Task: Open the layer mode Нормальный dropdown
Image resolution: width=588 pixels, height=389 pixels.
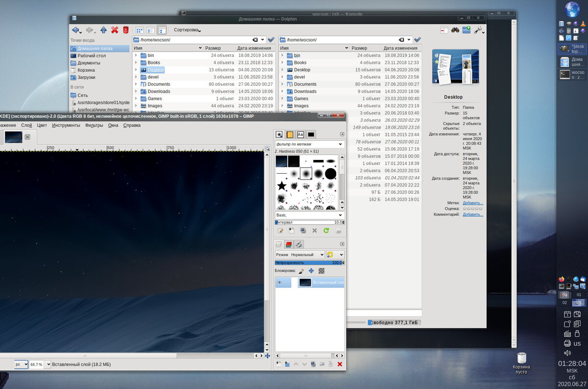Action: [300, 255]
